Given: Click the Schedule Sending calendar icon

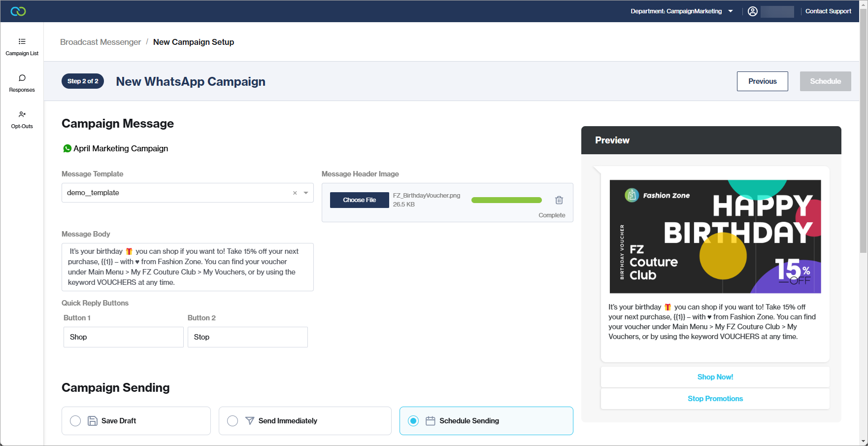Looking at the screenshot, I should [x=430, y=421].
